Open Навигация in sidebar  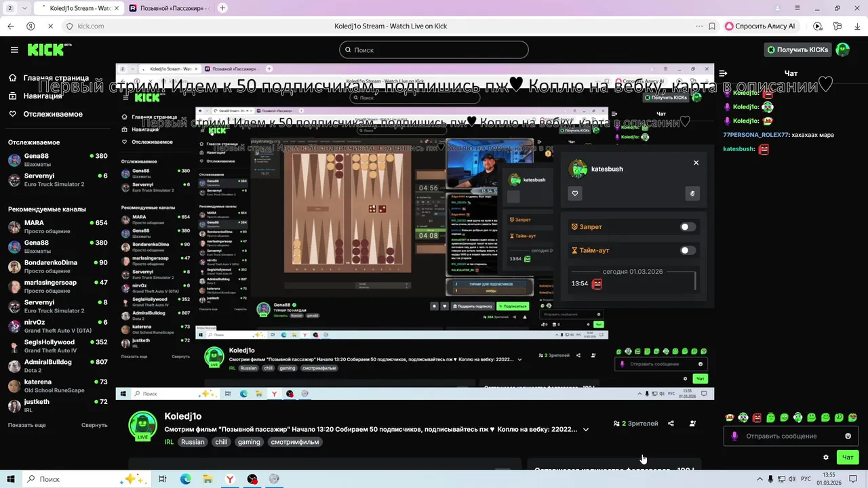[x=36, y=96]
